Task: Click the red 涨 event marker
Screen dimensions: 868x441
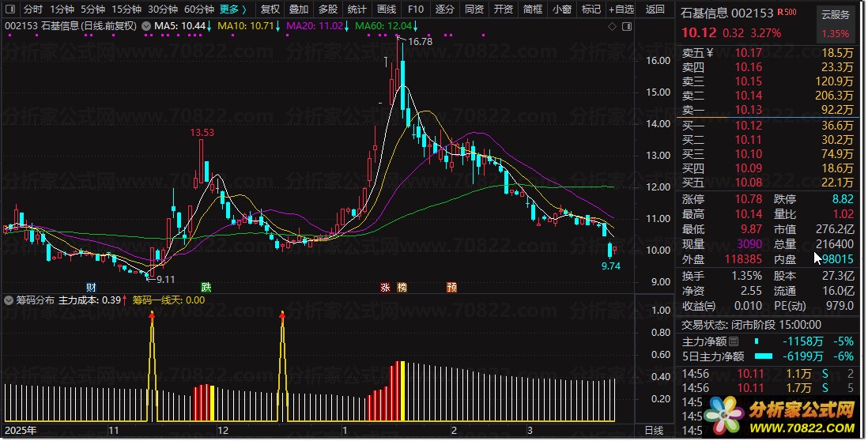Action: [385, 287]
